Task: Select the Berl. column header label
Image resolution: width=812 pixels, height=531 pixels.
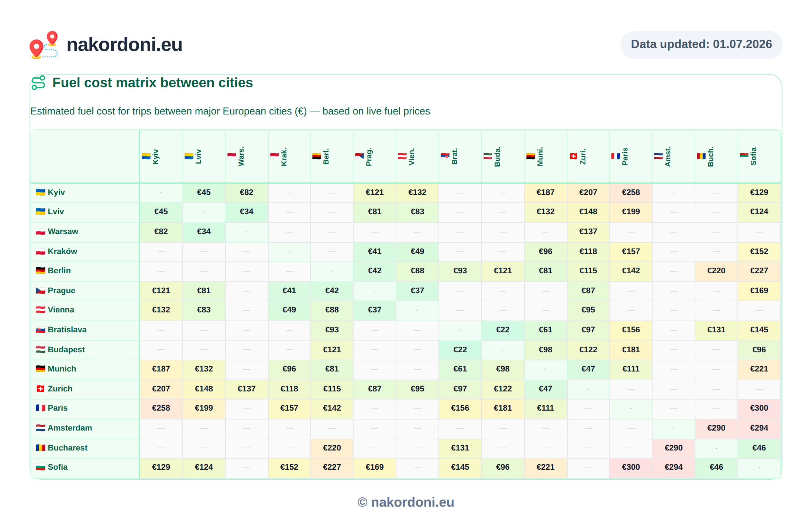Action: pyautogui.click(x=326, y=157)
